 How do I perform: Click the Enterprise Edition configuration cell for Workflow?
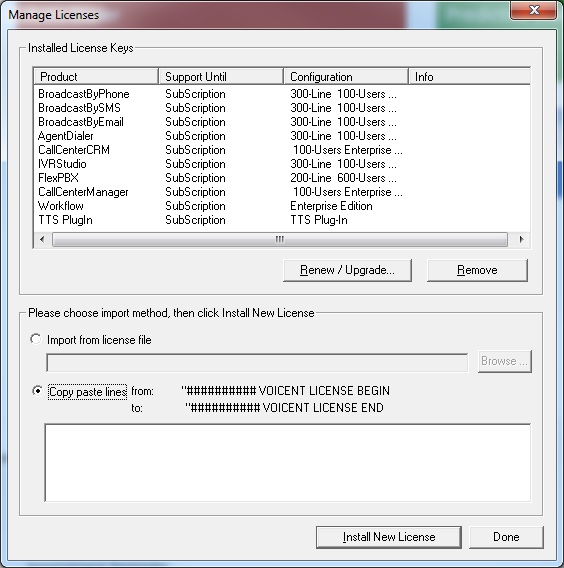coord(331,206)
